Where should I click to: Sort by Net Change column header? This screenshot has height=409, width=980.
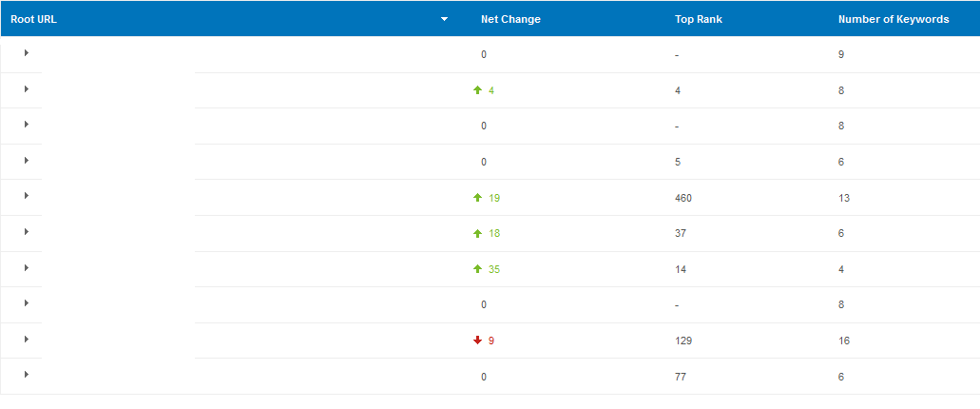click(510, 19)
